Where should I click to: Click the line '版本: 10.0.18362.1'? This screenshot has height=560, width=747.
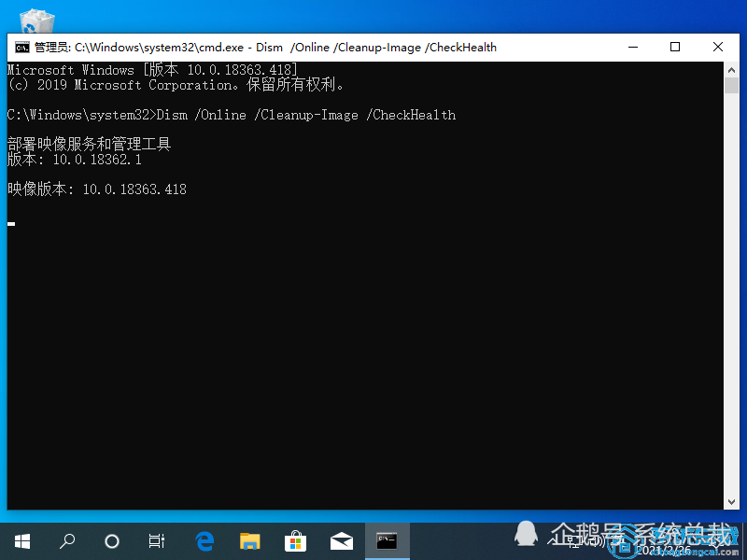(x=75, y=159)
